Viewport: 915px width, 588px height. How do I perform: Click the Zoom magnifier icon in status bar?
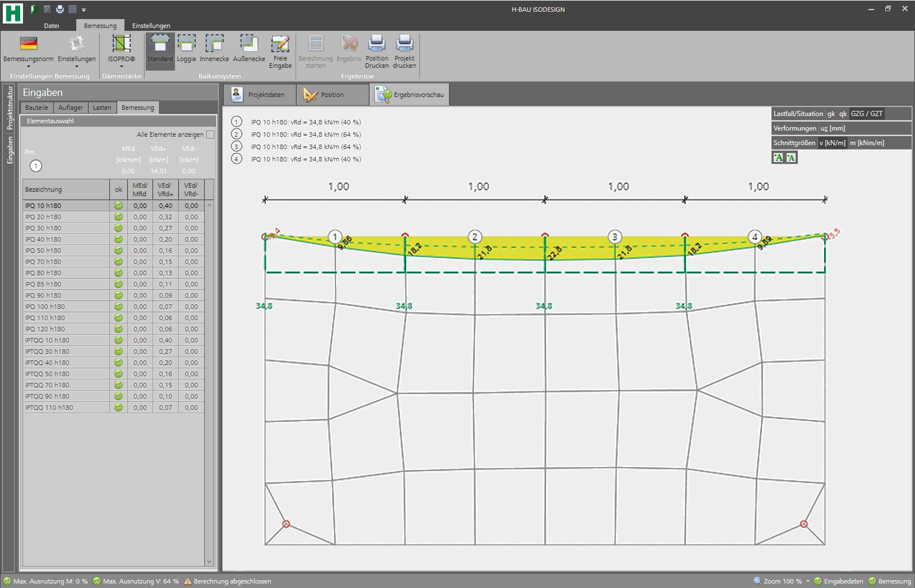point(757,581)
